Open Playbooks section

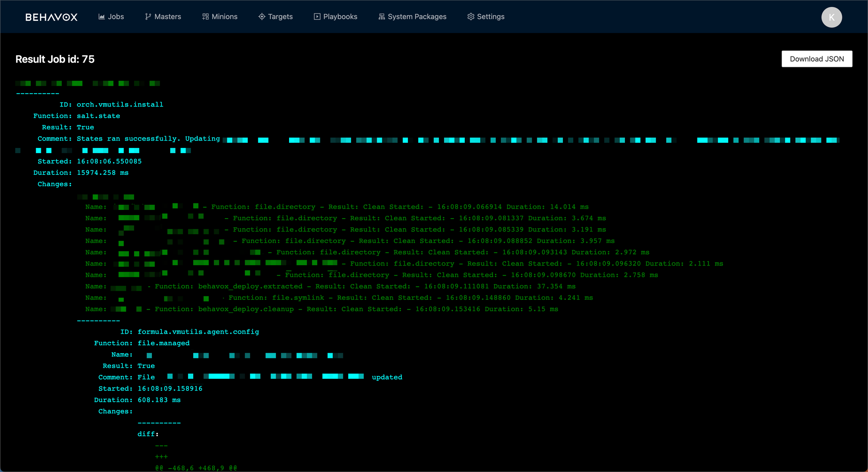click(336, 16)
